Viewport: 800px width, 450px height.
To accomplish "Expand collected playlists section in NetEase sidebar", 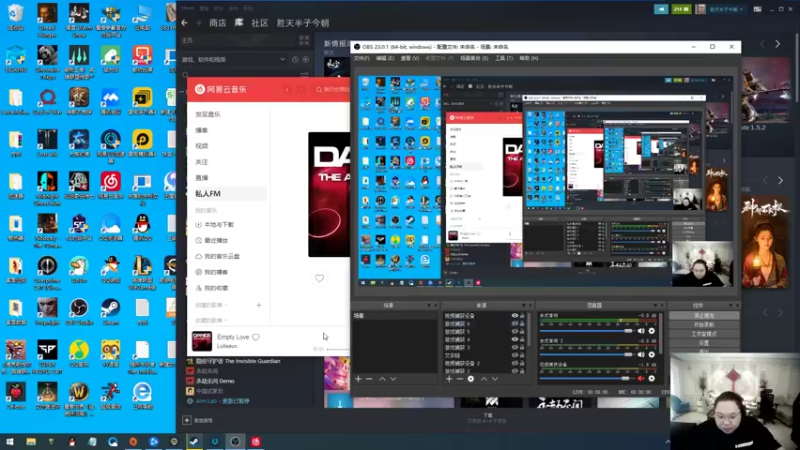I will (211, 320).
